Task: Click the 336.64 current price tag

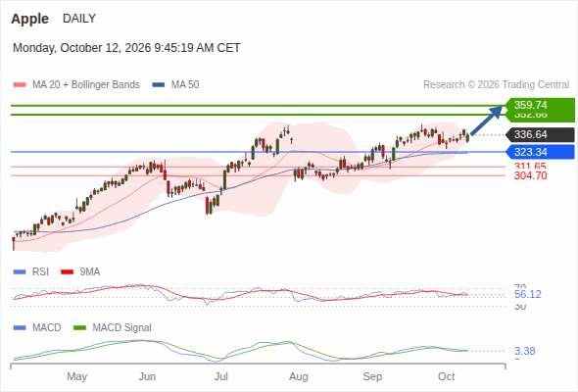Action: pos(540,134)
